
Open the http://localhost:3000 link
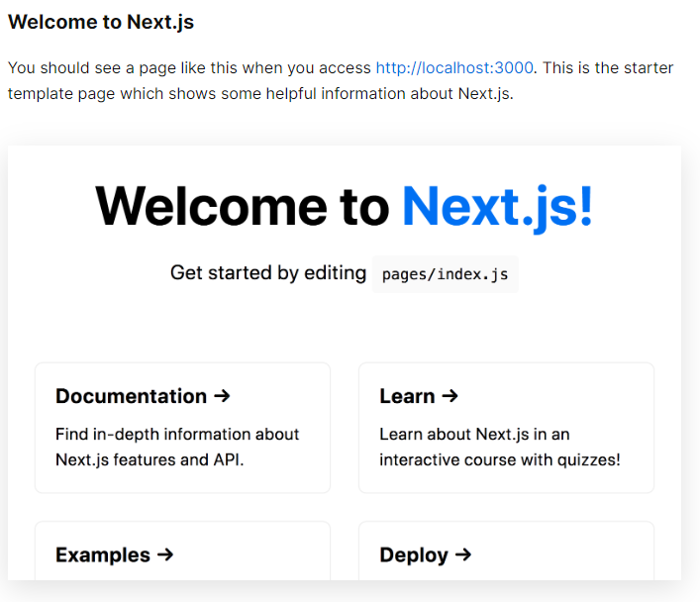click(454, 68)
